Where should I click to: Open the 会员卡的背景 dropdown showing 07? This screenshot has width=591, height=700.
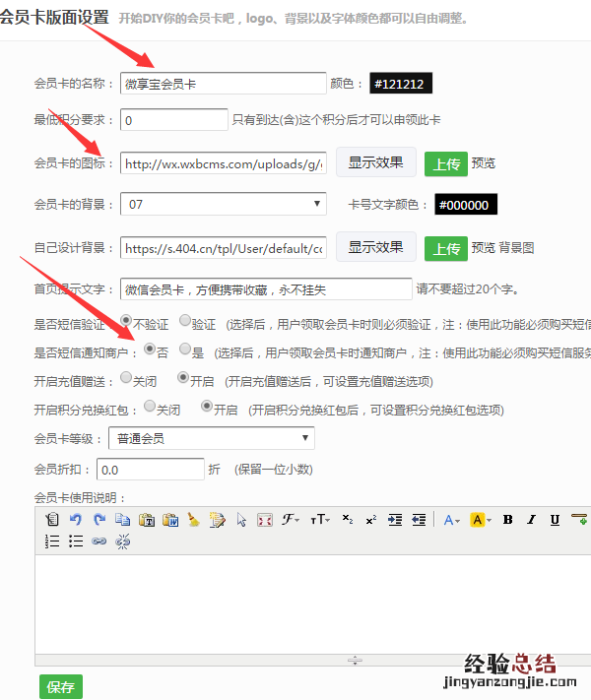pyautogui.click(x=224, y=204)
